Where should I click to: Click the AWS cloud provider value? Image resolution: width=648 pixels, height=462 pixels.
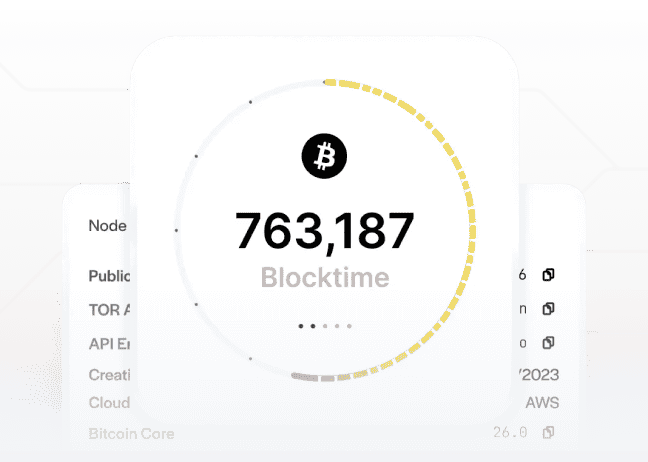[542, 403]
